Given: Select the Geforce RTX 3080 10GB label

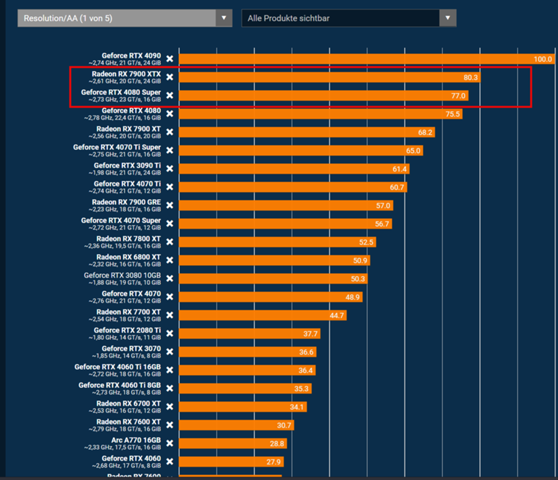Looking at the screenshot, I should point(122,275).
